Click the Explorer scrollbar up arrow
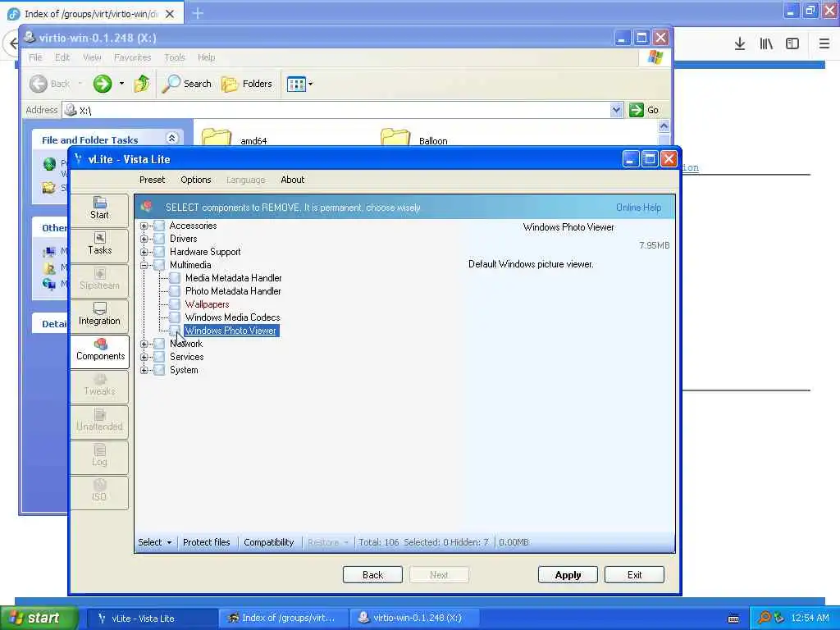This screenshot has height=630, width=840. tap(664, 126)
